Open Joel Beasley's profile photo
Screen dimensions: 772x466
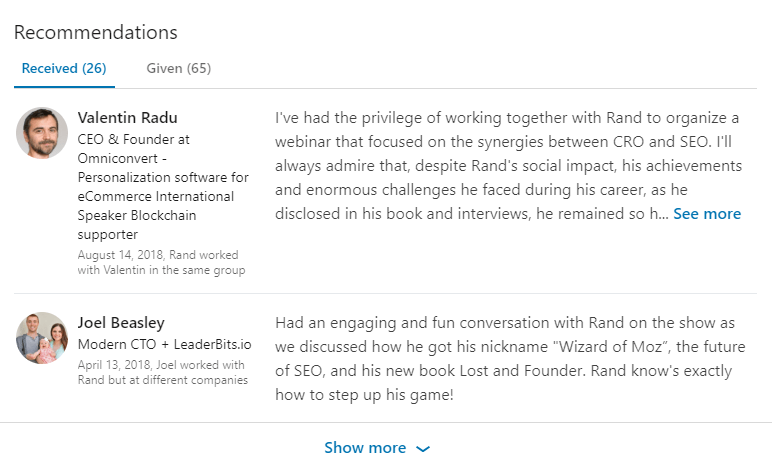(42, 338)
